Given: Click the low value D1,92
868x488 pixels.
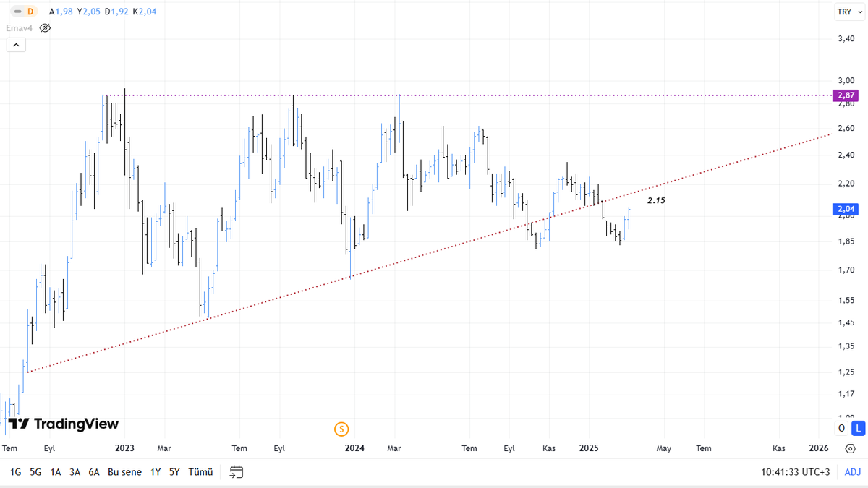Looking at the screenshot, I should [116, 12].
